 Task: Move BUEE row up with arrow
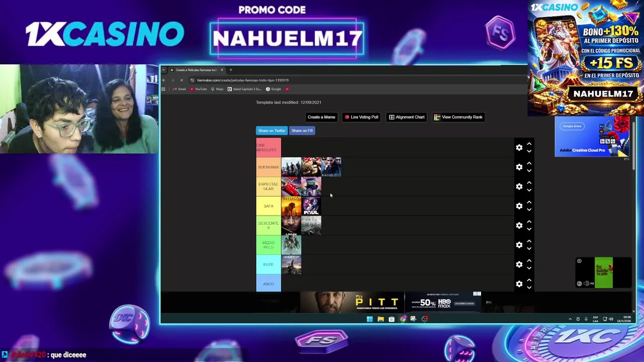[529, 261]
